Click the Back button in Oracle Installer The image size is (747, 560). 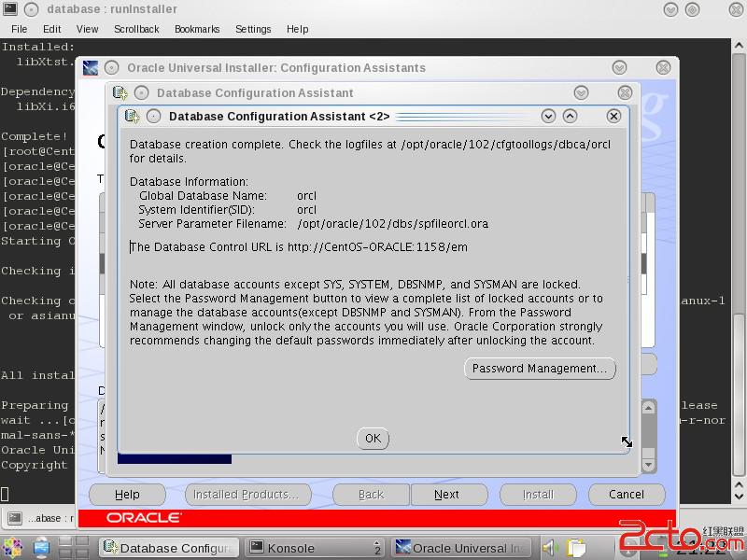[x=371, y=495]
